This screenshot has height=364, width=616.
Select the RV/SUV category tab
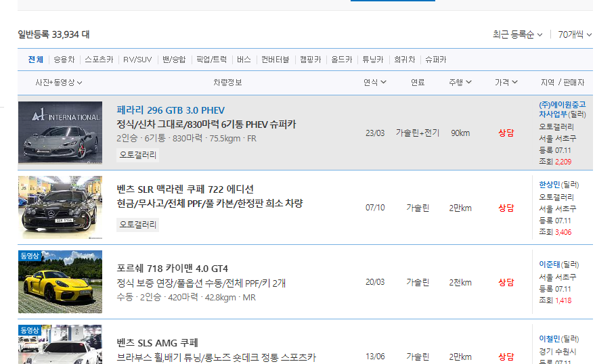(x=137, y=60)
